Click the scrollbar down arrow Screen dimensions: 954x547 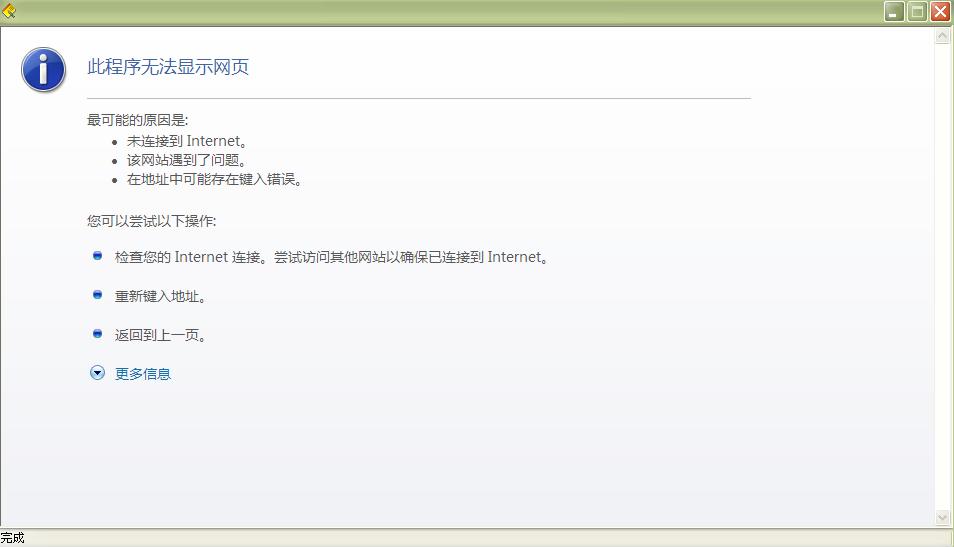click(942, 518)
